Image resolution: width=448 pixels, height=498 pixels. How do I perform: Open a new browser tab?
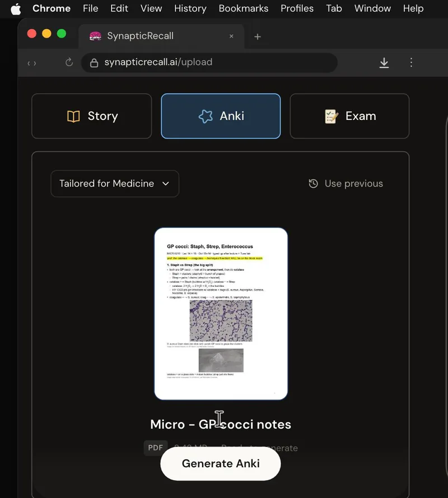pyautogui.click(x=258, y=37)
